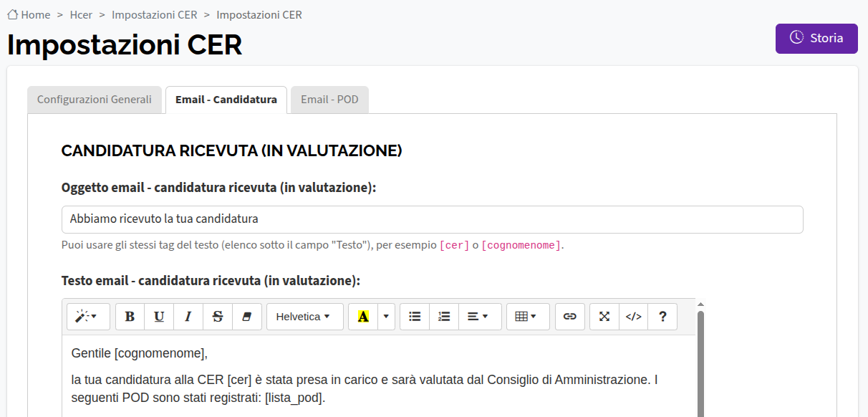Select the Email - Candidatura tab
This screenshot has height=417, width=868.
(x=226, y=100)
